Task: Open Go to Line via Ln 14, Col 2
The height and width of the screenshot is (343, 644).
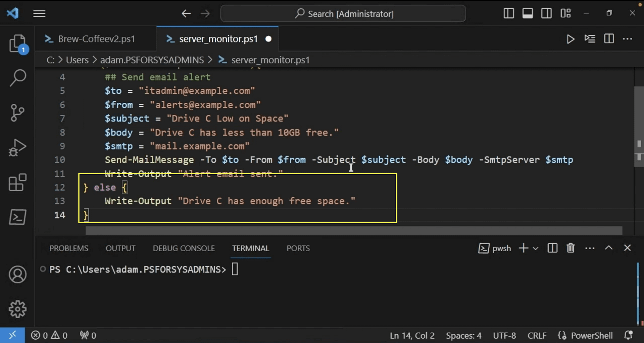Action: click(x=412, y=335)
